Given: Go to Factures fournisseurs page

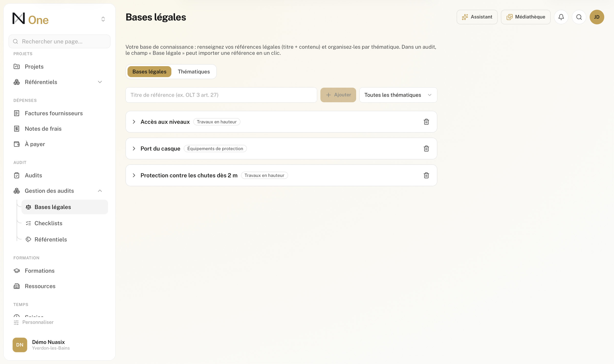Looking at the screenshot, I should [x=59, y=113].
